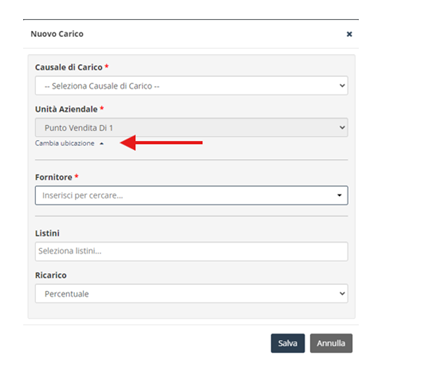421x381 pixels.
Task: Cancel the dialog with Annulla
Action: [x=331, y=343]
